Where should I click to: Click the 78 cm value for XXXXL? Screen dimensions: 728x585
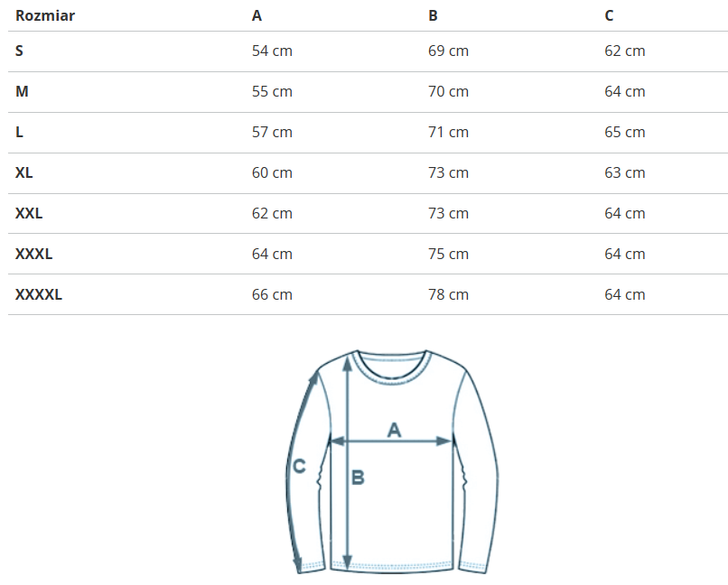448,294
